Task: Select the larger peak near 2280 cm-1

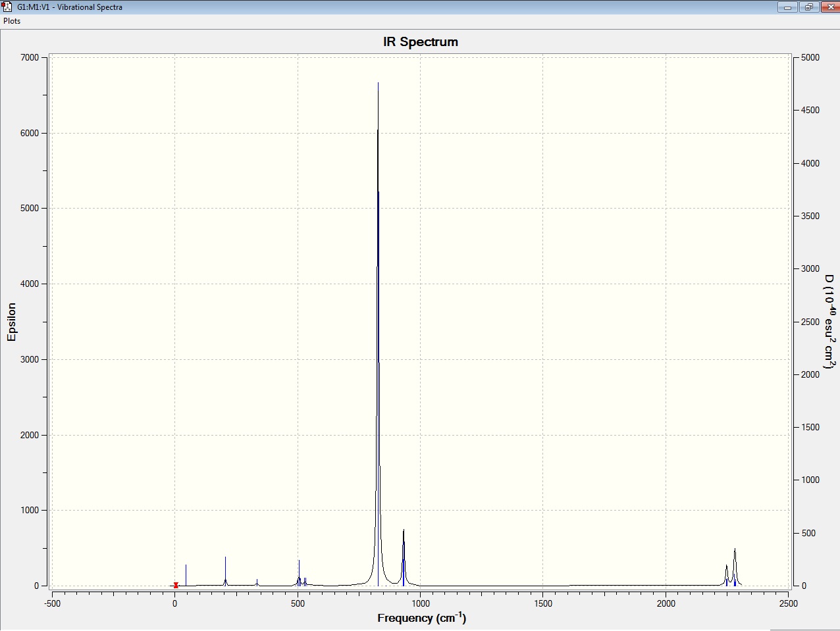Action: pos(735,567)
